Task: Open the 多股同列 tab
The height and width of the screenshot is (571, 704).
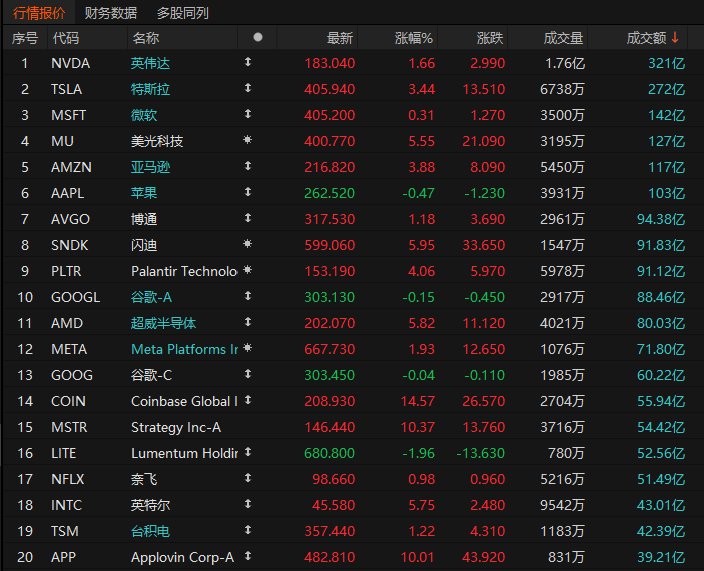Action: coord(183,13)
